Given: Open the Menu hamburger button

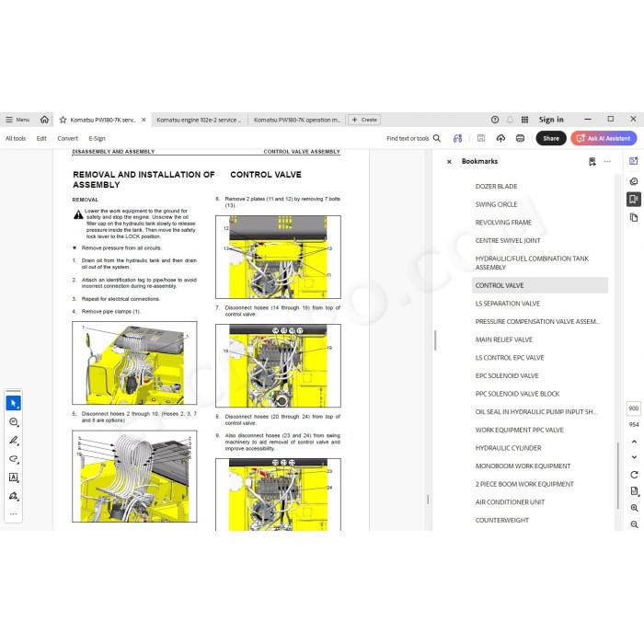Looking at the screenshot, I should 17,120.
